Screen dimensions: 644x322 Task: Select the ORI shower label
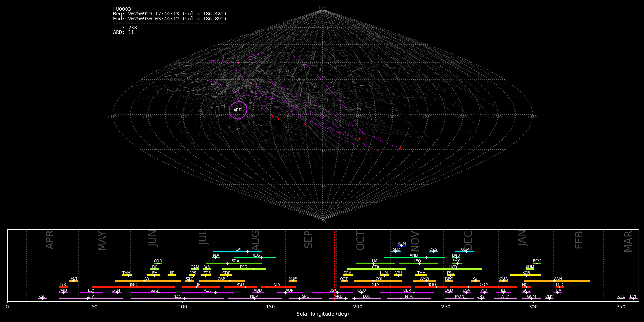pyautogui.click(x=379, y=279)
